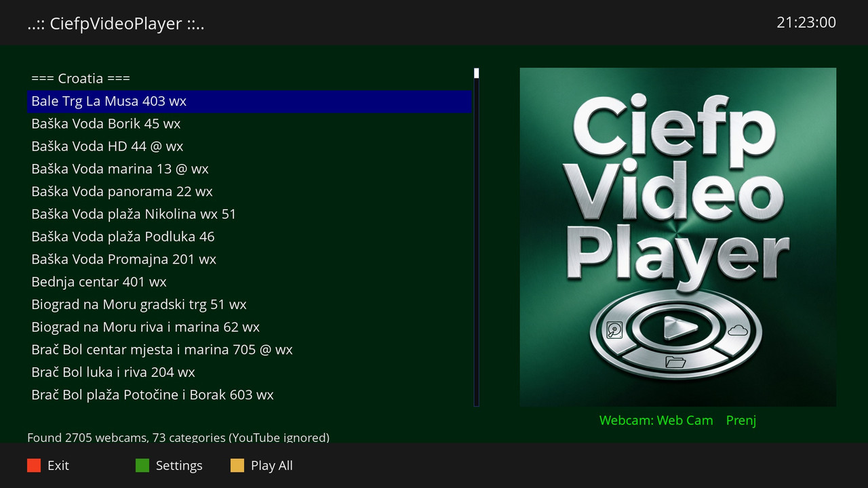This screenshot has width=868, height=488.
Task: Choose the Play All label
Action: pos(272,466)
